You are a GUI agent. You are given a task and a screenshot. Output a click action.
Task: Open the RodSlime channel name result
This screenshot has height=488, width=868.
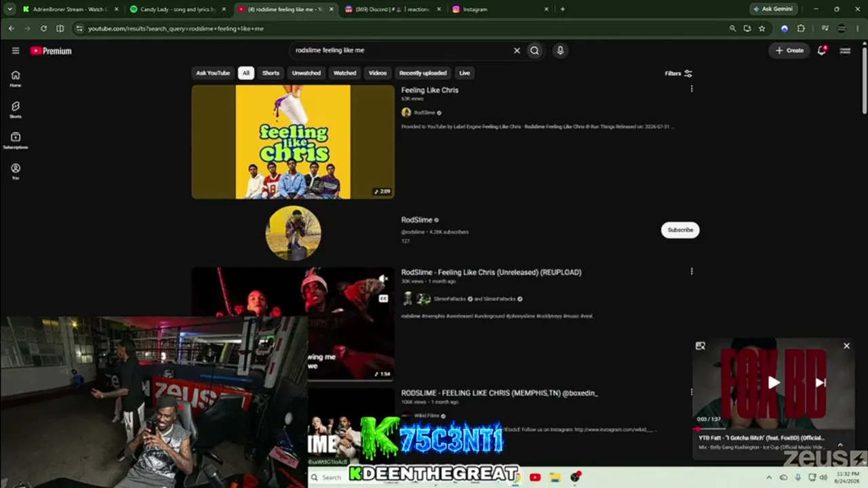pos(416,220)
